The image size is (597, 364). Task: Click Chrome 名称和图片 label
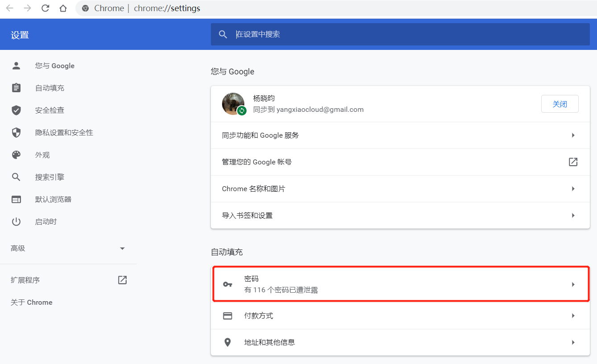tap(253, 188)
